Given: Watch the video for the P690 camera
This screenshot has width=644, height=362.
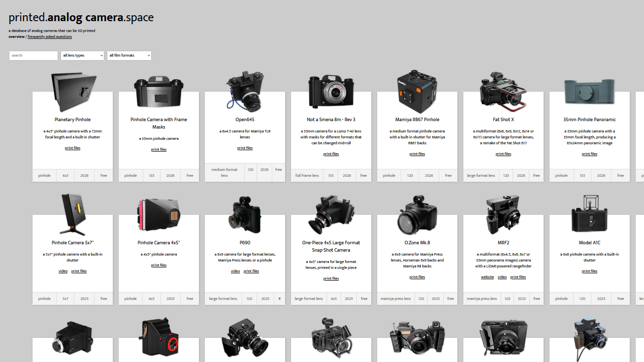Looking at the screenshot, I should (235, 270).
